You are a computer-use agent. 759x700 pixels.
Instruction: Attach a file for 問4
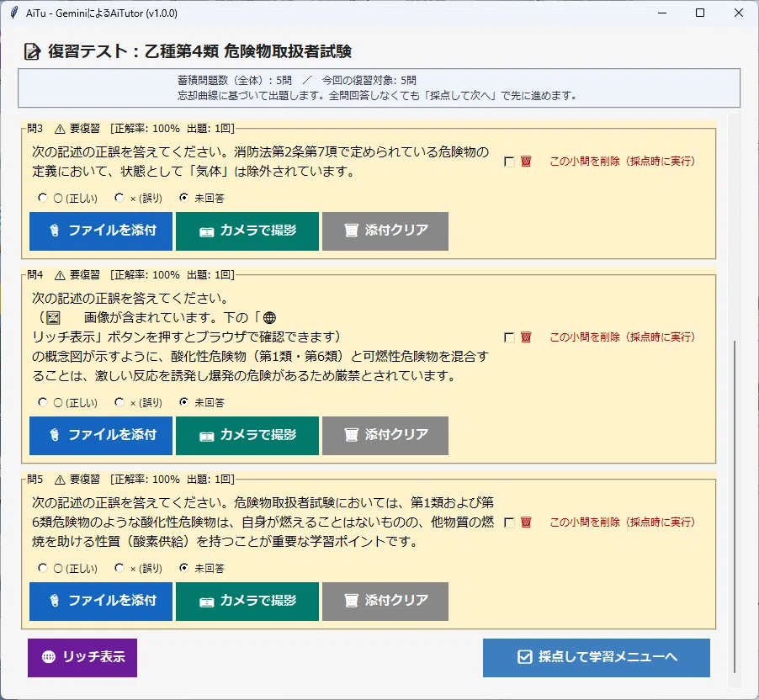click(x=101, y=436)
